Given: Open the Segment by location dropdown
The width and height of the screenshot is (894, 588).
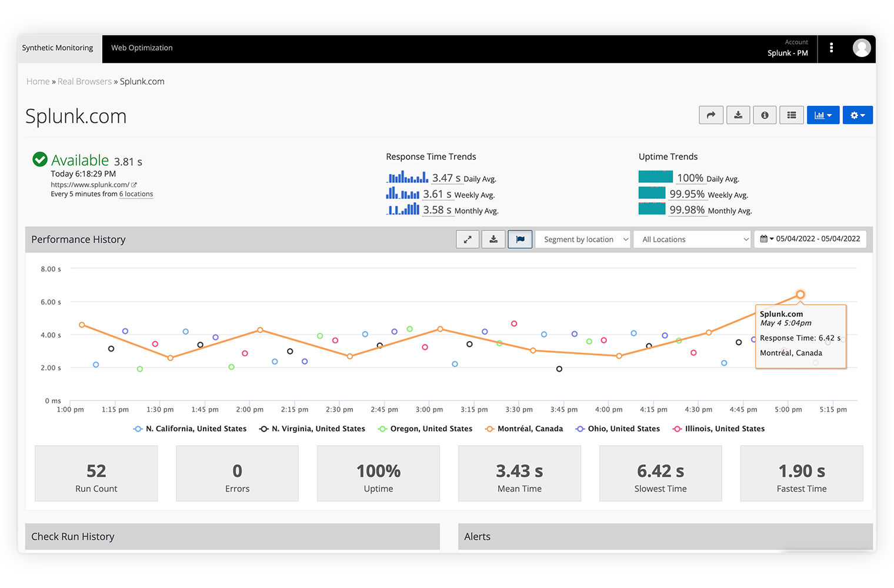Looking at the screenshot, I should (583, 239).
